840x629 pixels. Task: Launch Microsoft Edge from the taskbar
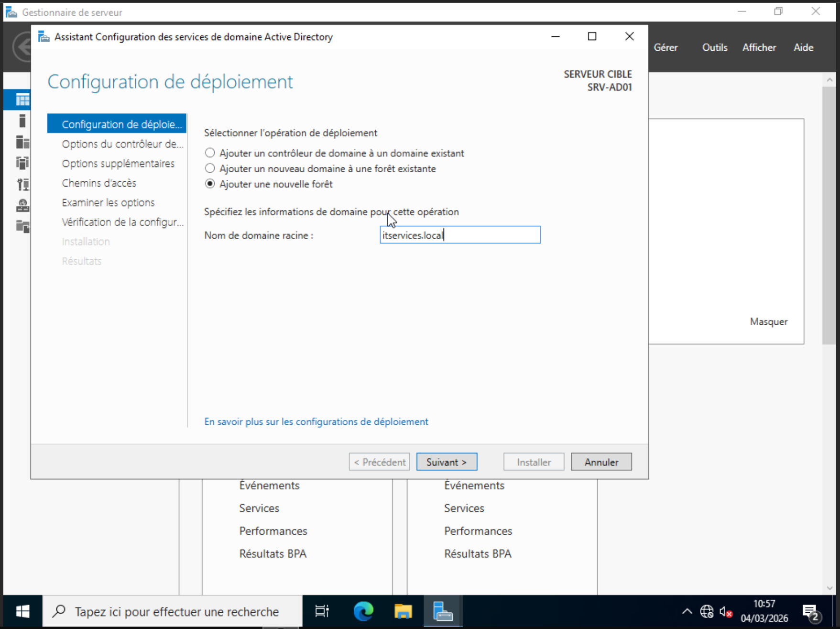[x=363, y=611]
